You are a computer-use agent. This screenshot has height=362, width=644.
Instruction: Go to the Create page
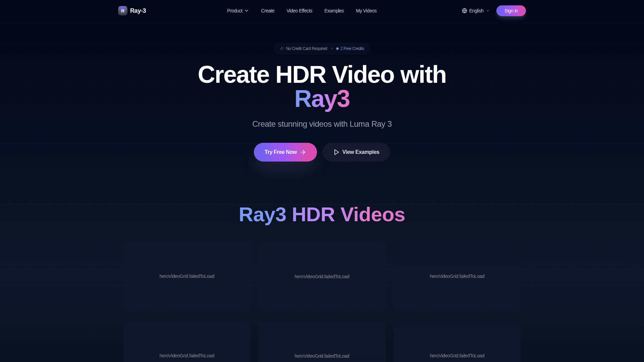268,11
